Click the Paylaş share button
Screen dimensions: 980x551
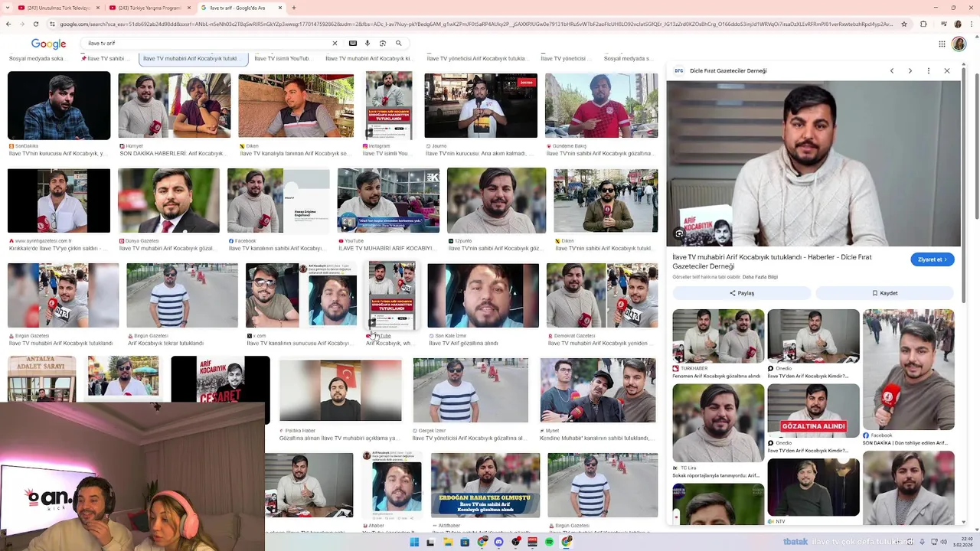coord(741,293)
